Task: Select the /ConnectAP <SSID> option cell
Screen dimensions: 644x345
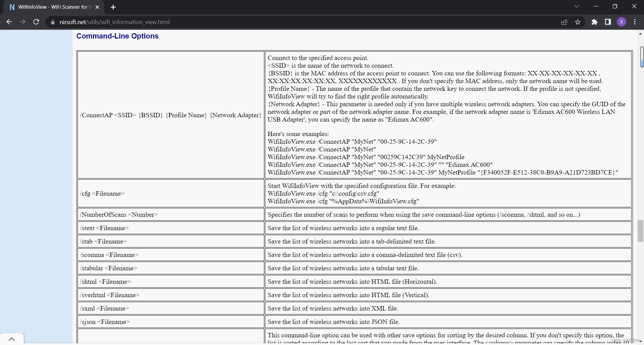Action: click(x=171, y=115)
